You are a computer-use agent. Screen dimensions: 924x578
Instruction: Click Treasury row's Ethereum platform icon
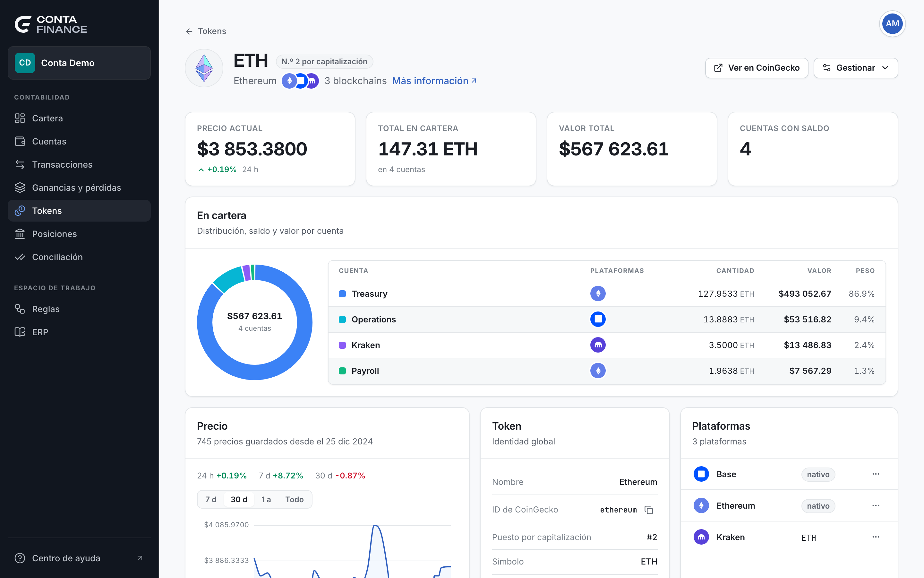pyautogui.click(x=598, y=293)
